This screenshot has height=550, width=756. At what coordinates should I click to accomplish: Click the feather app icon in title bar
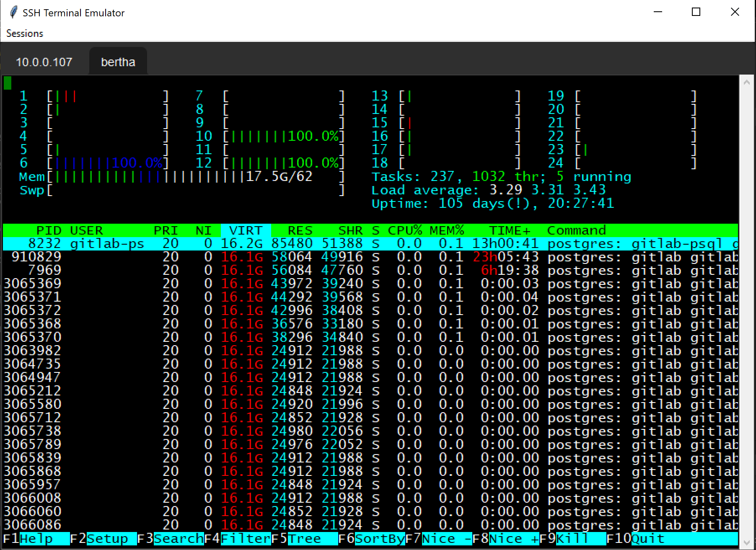pos(13,12)
